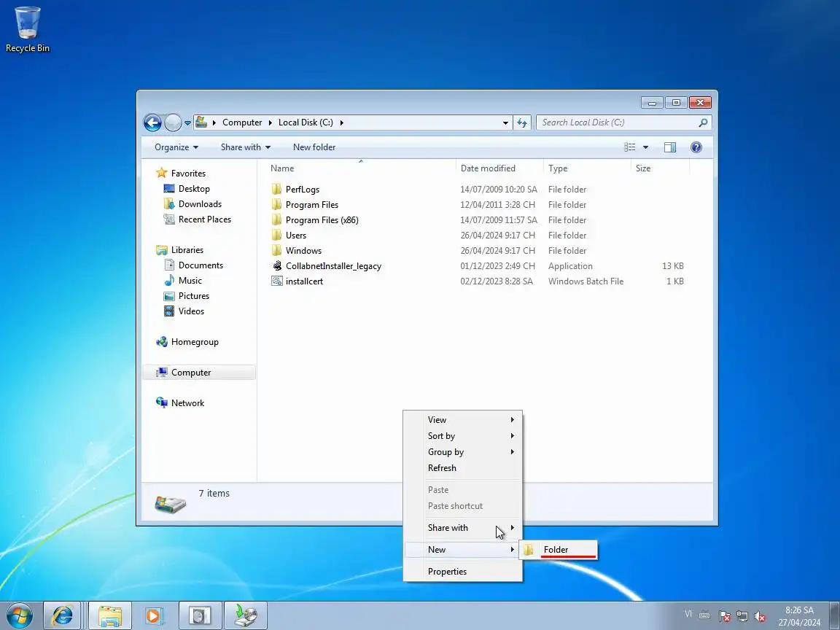Viewport: 840px width, 630px height.
Task: Select the installcert batch file icon
Action: tap(276, 281)
